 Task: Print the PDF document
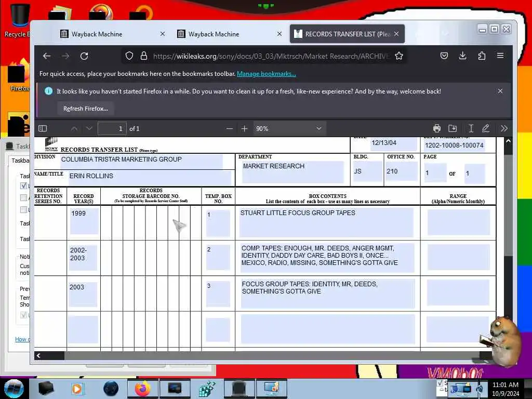click(x=437, y=129)
